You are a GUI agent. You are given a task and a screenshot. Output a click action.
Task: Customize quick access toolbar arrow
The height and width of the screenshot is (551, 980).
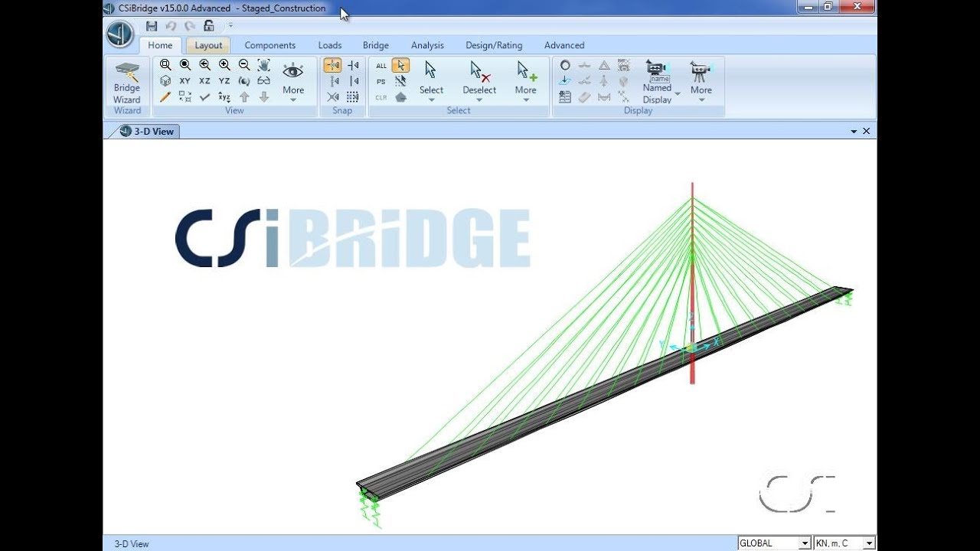(230, 26)
